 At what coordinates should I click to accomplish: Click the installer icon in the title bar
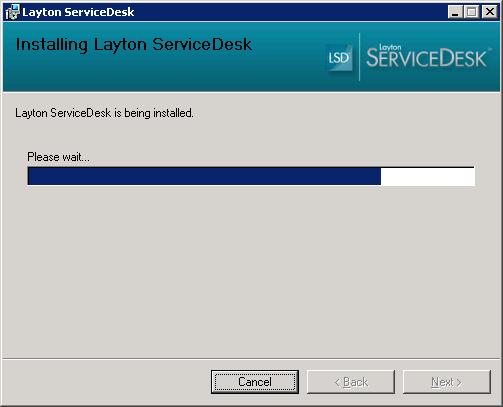[x=13, y=12]
